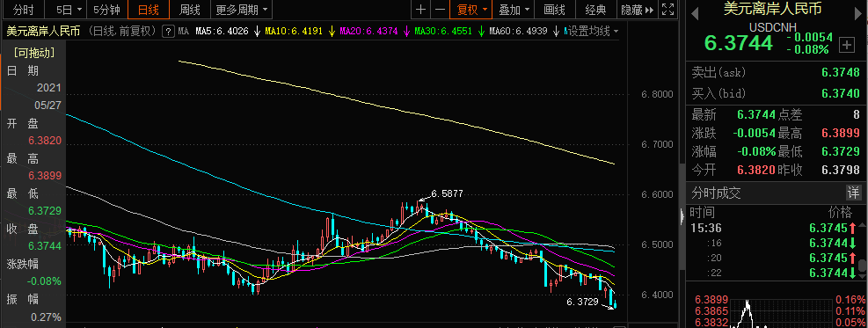The height and width of the screenshot is (328, 868).
Task: Click the 画线 drawing button
Action: click(x=554, y=10)
